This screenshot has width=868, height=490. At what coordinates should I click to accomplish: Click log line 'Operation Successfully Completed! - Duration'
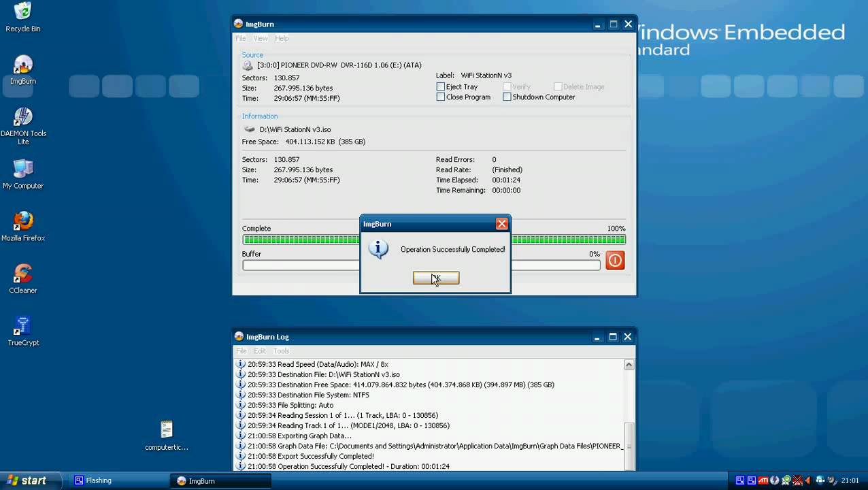(x=348, y=466)
